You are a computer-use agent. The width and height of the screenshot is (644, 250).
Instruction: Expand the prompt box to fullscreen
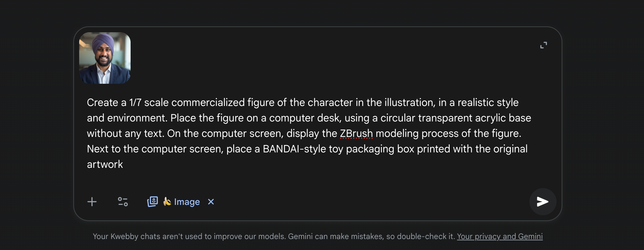click(x=543, y=45)
